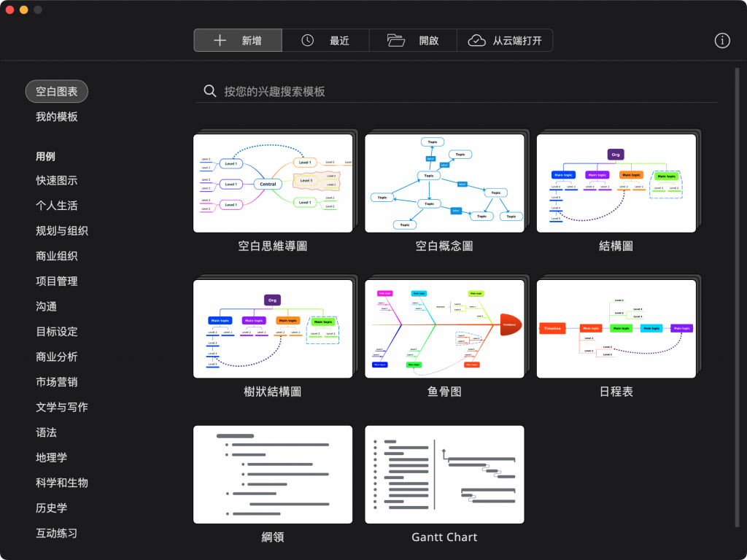The height and width of the screenshot is (560, 747).
Task: Select the 空白思維導圖 template
Action: [x=273, y=182]
